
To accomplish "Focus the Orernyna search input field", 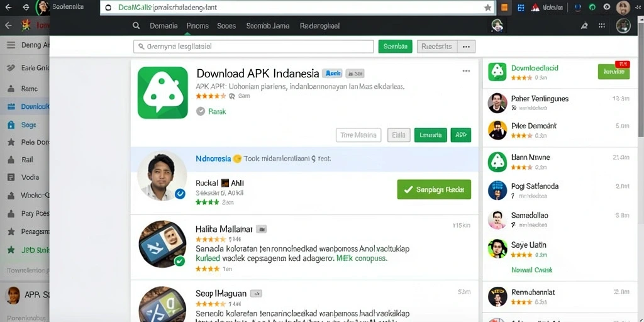I will [253, 47].
